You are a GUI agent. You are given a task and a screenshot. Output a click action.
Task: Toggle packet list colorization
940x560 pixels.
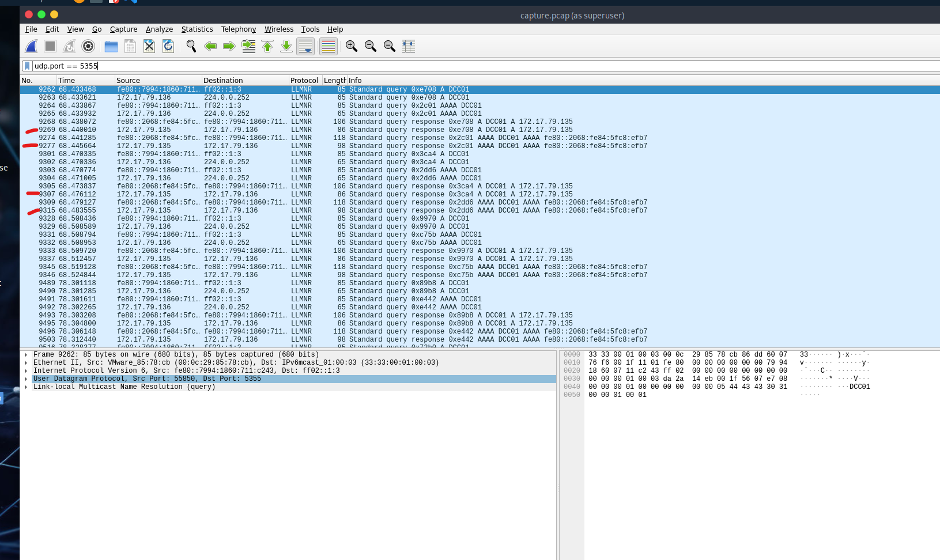(x=328, y=46)
